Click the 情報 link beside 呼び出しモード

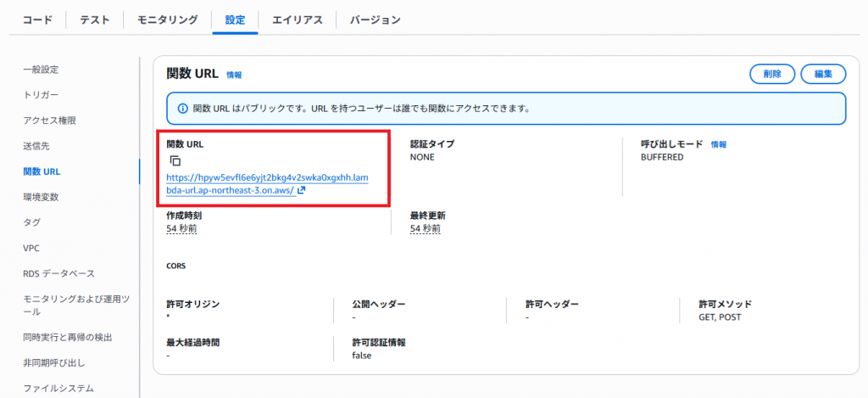coord(718,144)
